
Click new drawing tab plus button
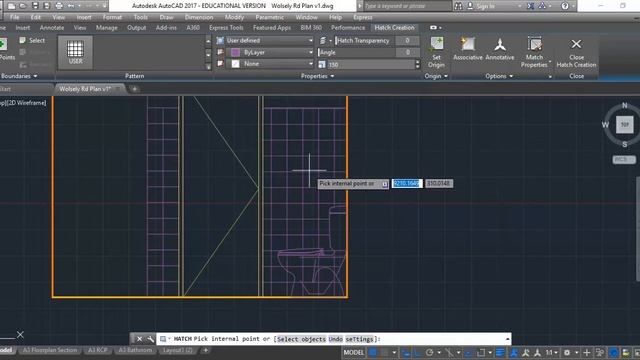[x=134, y=89]
